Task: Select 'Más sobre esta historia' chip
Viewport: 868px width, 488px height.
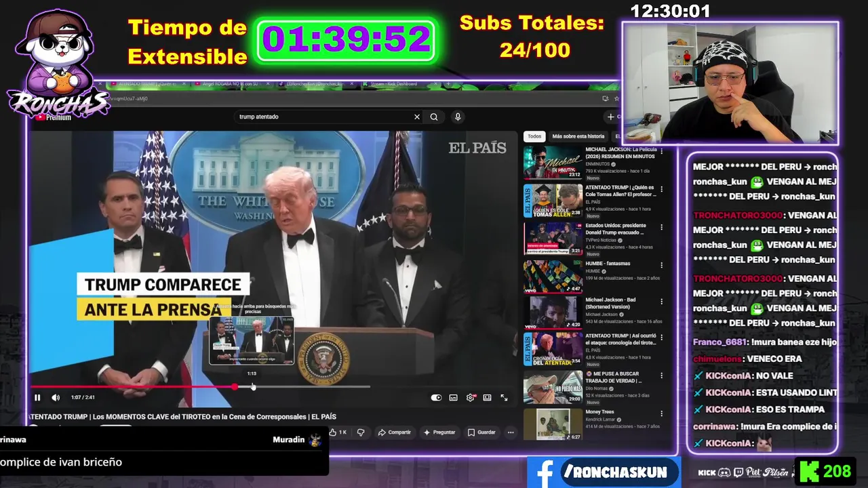Action: tap(578, 136)
